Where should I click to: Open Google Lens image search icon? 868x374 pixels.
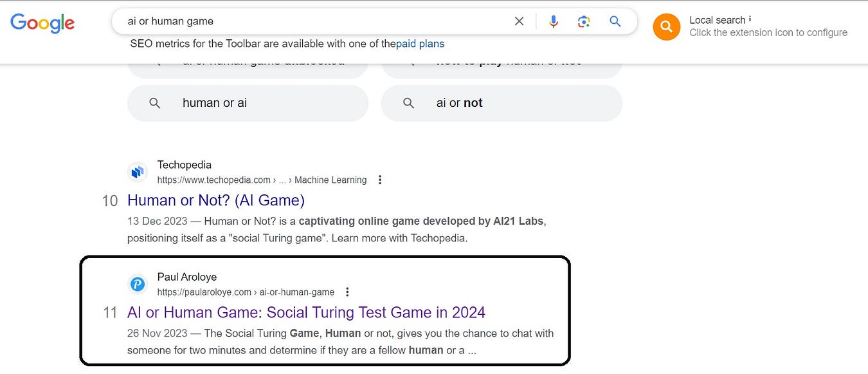click(584, 21)
